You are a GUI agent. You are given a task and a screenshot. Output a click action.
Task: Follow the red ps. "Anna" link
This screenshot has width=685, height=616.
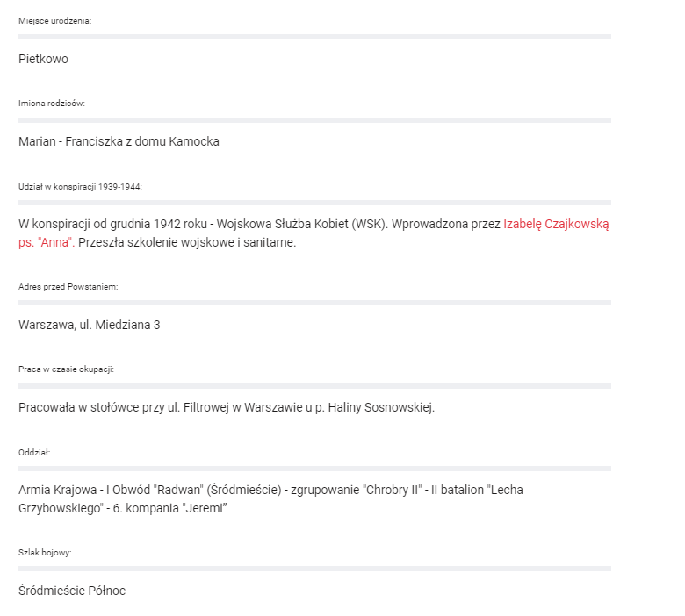coord(47,242)
